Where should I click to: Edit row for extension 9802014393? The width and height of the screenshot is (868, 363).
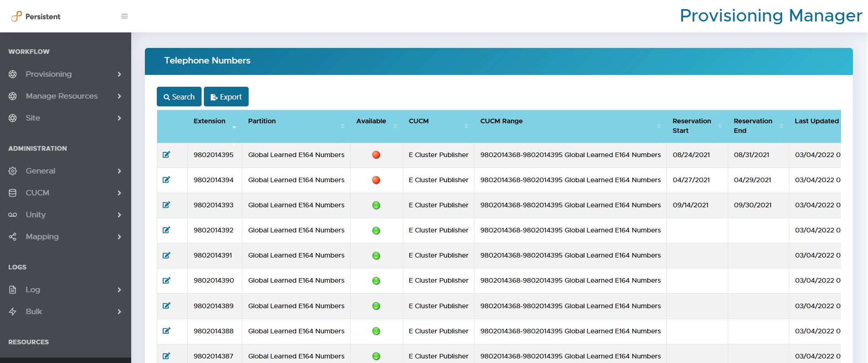166,205
